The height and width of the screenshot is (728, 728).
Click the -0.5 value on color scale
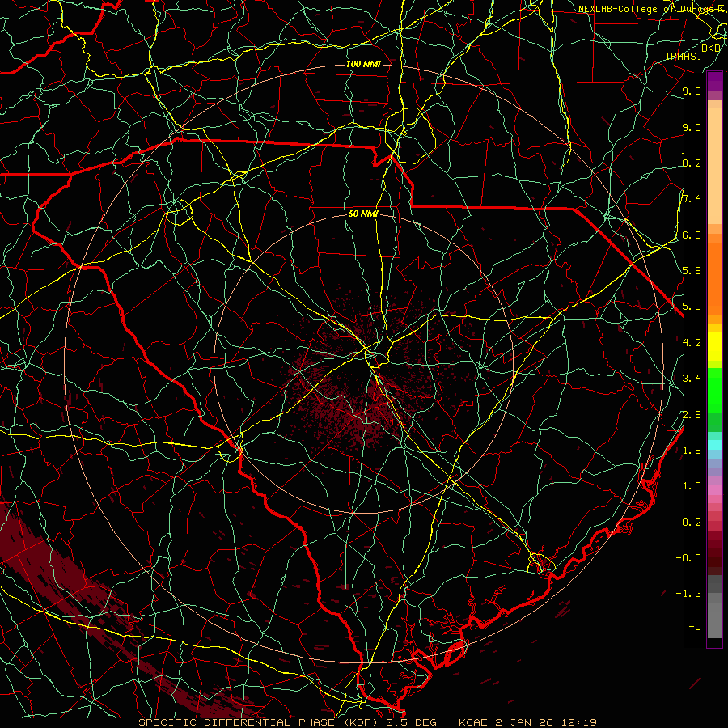click(x=688, y=558)
